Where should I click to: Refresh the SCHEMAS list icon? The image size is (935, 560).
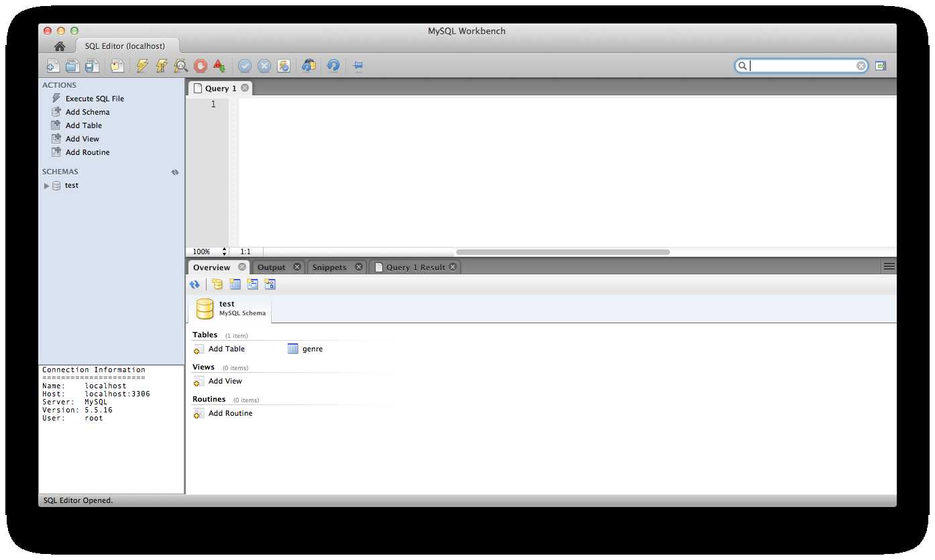(x=175, y=172)
